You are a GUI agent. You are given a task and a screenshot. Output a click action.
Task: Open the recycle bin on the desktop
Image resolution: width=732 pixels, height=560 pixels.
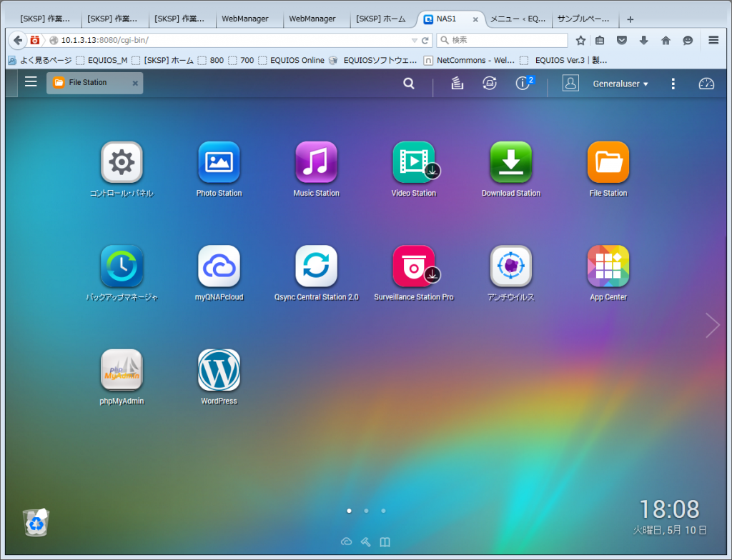(36, 522)
